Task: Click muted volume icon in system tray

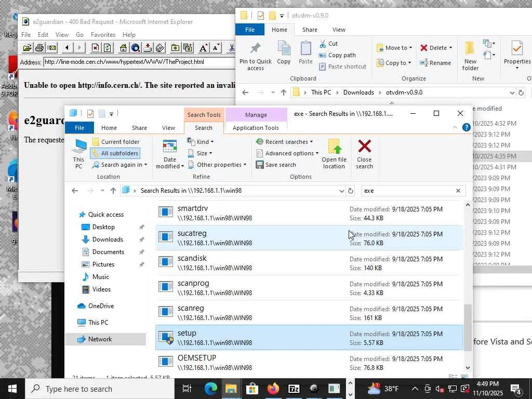Action: click(x=440, y=389)
